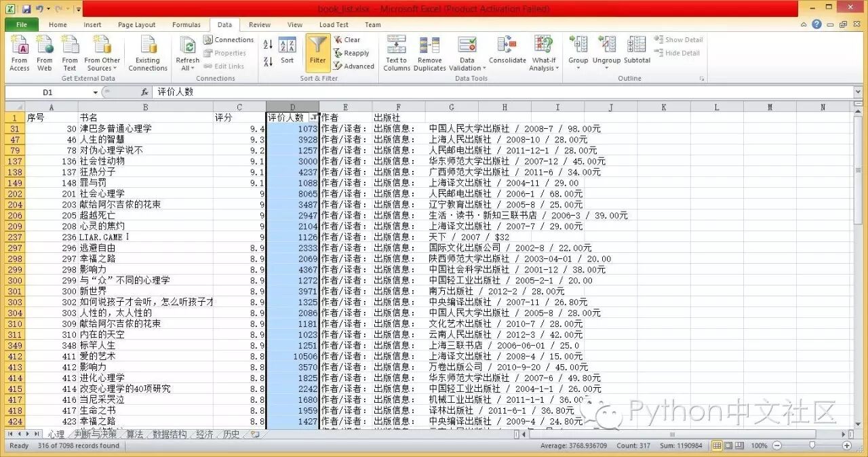Screen dimensions: 868x457
Task: Click Edit Links in Connections group
Action: 224,66
